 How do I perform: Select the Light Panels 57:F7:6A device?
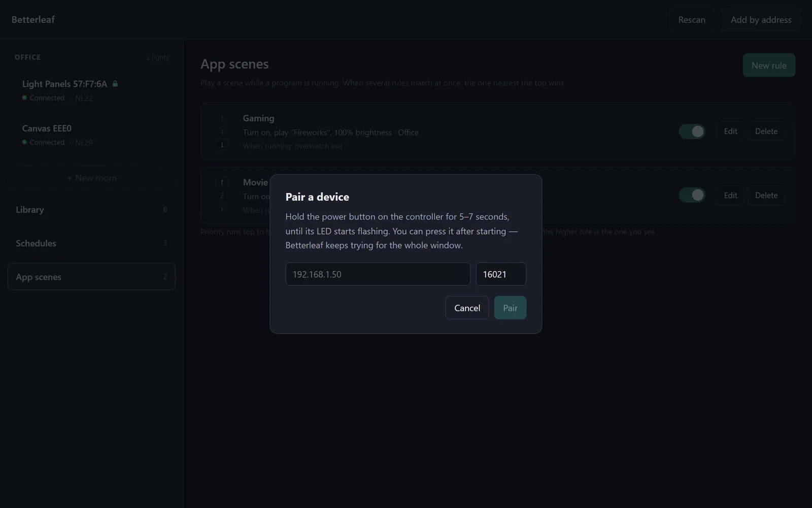click(91, 90)
